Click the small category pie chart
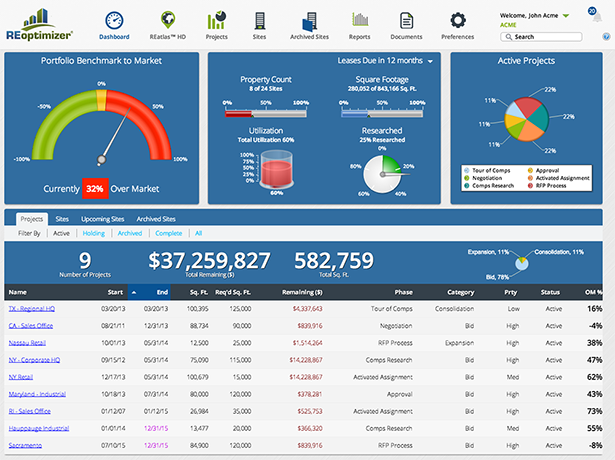 pos(522,263)
